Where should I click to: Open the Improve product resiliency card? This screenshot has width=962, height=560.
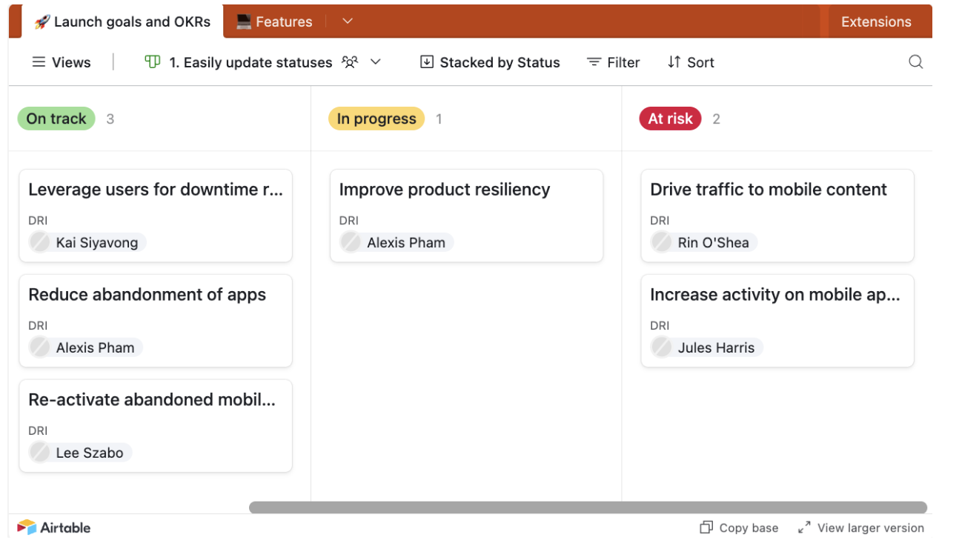click(466, 216)
